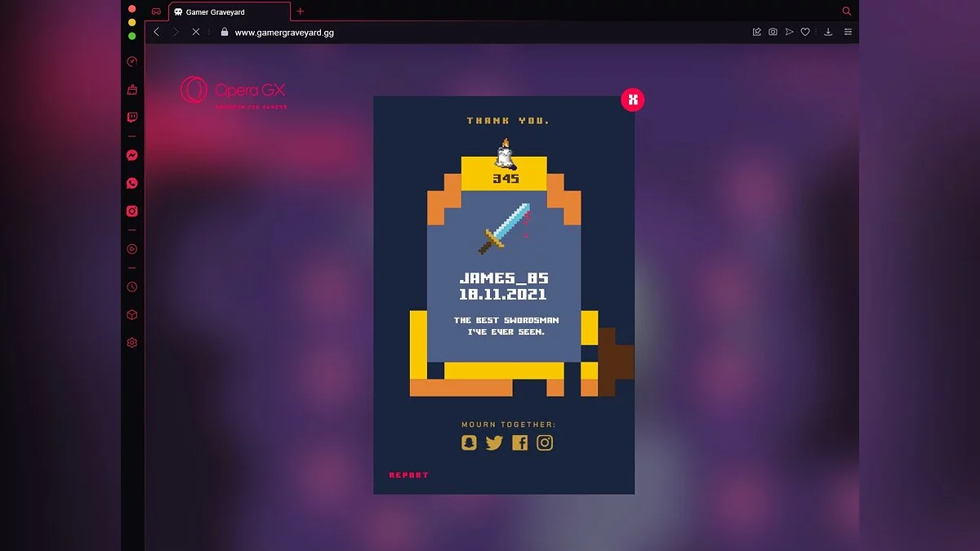
Task: Click the macOS red close button
Action: [x=132, y=9]
